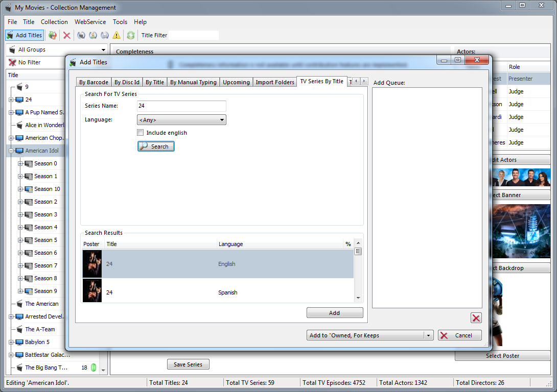
Task: Expand the A Pup Named S. tree node
Action: tap(11, 112)
